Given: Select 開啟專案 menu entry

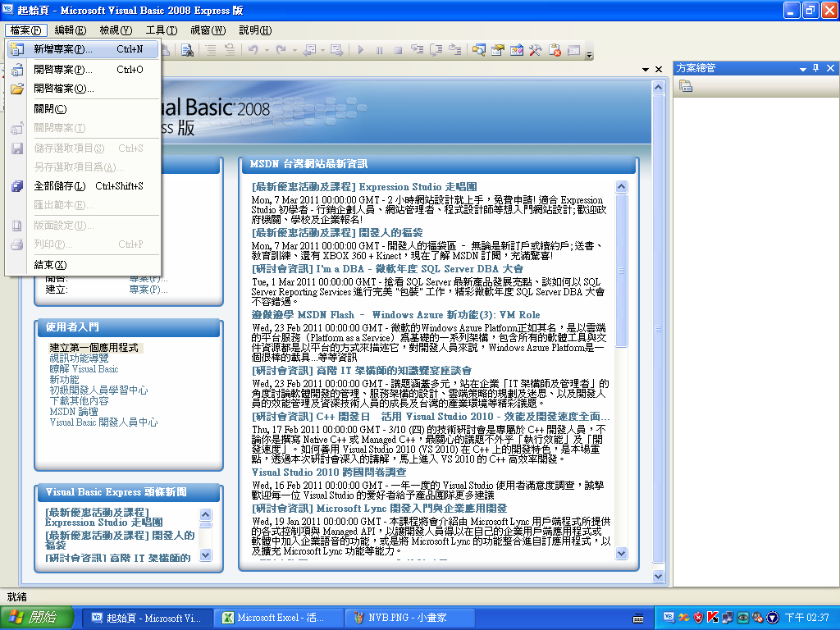Looking at the screenshot, I should point(83,69).
